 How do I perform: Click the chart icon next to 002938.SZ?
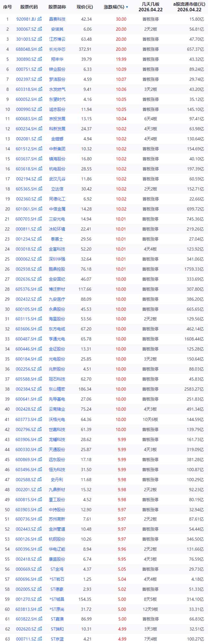point(40,269)
